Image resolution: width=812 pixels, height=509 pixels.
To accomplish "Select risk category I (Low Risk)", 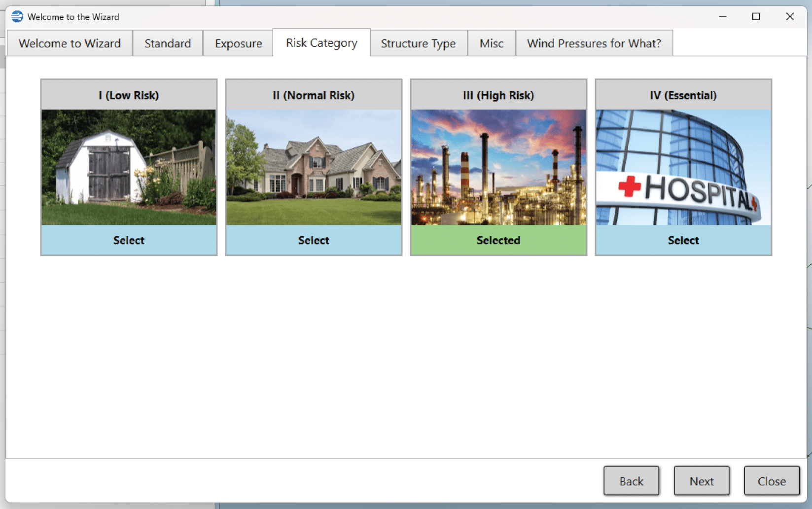I will [129, 240].
